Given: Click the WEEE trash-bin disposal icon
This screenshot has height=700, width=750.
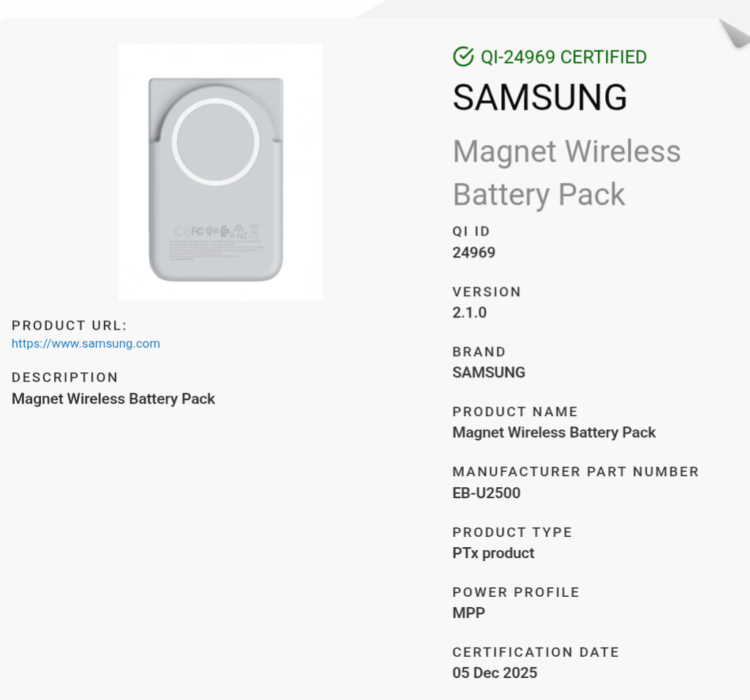Looking at the screenshot, I should (x=255, y=230).
